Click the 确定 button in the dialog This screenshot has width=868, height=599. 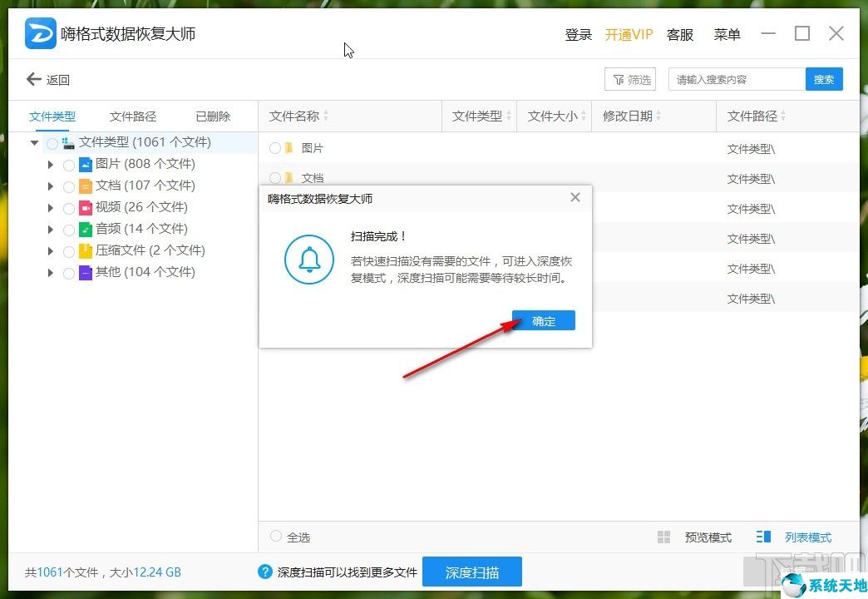pos(543,320)
